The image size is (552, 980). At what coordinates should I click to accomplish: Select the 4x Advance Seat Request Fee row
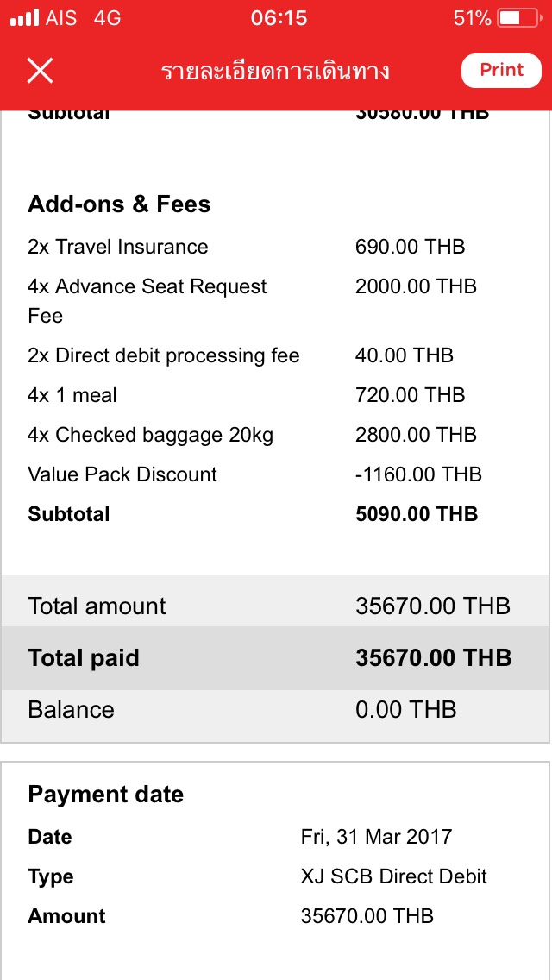click(x=276, y=300)
